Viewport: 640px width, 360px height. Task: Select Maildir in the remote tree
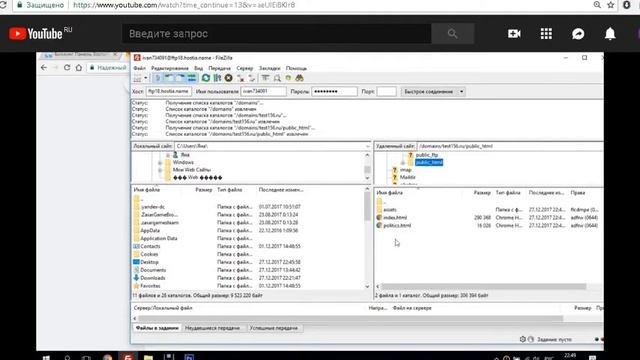point(407,177)
